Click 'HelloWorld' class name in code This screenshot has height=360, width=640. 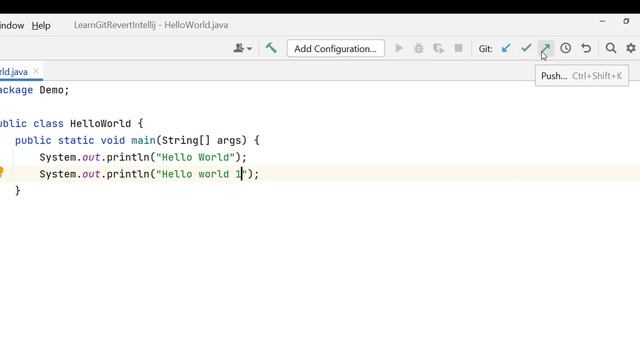click(x=100, y=123)
